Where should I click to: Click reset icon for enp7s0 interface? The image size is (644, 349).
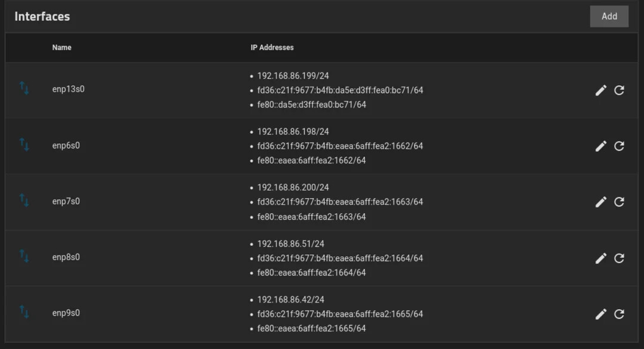coord(619,202)
